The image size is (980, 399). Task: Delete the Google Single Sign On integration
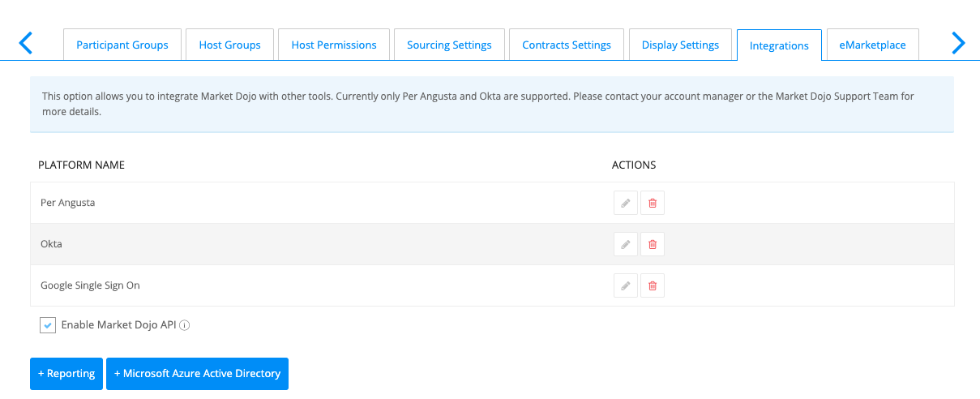click(653, 285)
